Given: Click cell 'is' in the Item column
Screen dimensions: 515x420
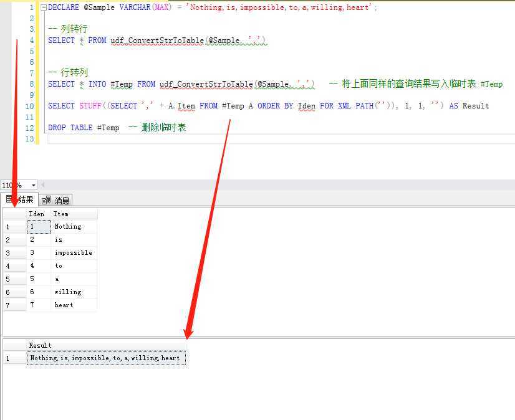Looking at the screenshot, I should (74, 240).
